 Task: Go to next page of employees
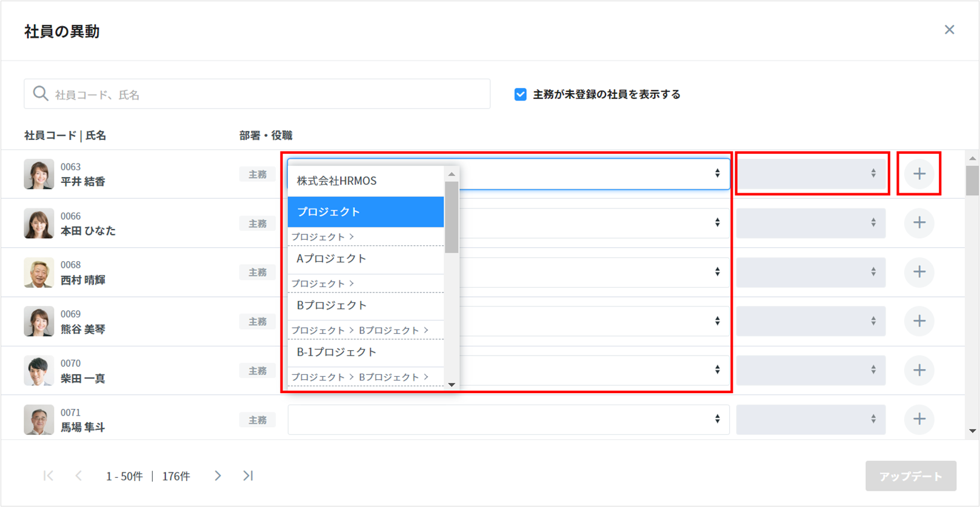(218, 476)
